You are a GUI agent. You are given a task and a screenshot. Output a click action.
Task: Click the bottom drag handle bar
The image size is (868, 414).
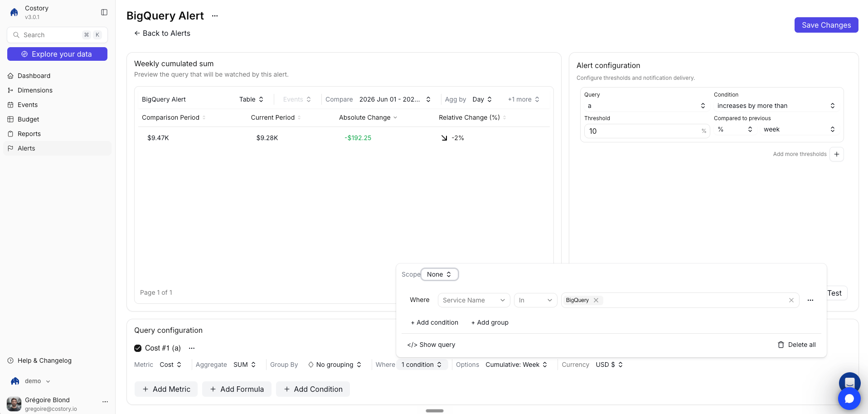(x=435, y=411)
